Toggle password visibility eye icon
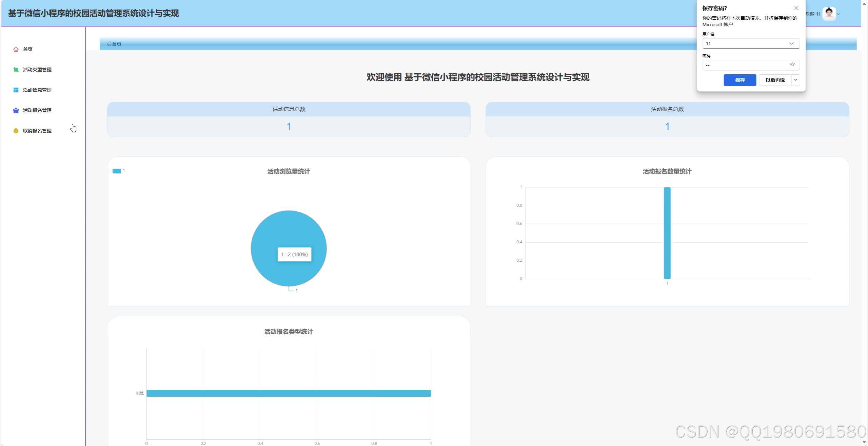Image resolution: width=868 pixels, height=446 pixels. (x=792, y=64)
